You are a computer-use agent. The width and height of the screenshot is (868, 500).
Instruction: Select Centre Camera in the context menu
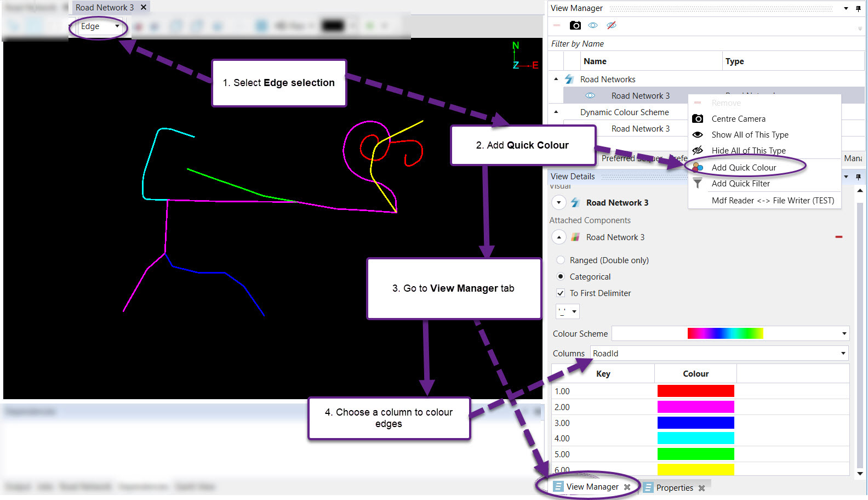point(738,119)
